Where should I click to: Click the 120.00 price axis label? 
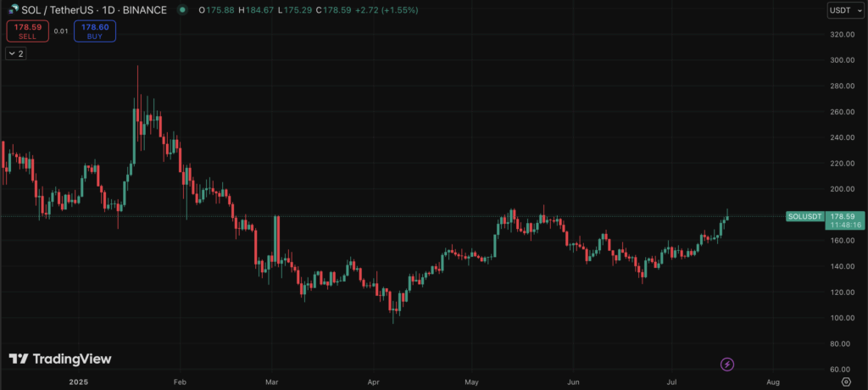843,292
